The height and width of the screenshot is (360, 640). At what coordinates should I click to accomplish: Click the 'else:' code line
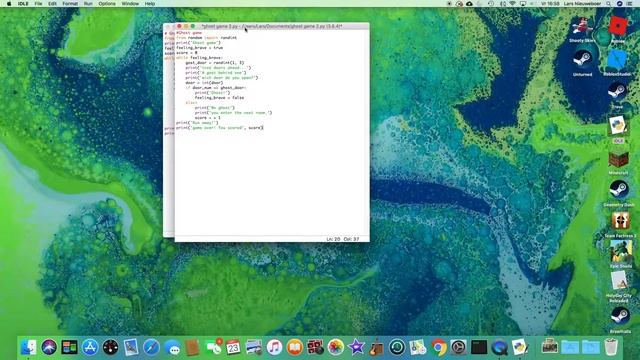coord(191,102)
